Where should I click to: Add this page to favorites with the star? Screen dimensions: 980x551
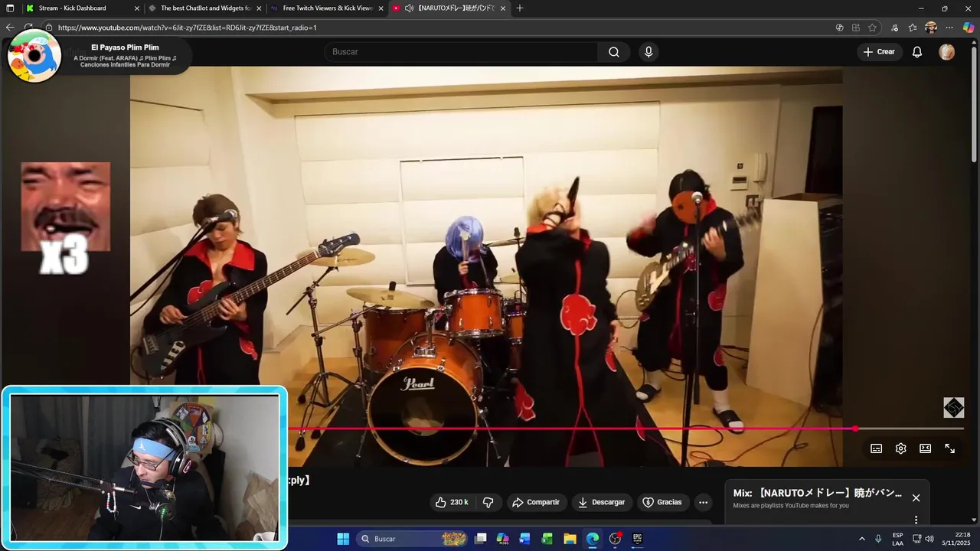(873, 28)
